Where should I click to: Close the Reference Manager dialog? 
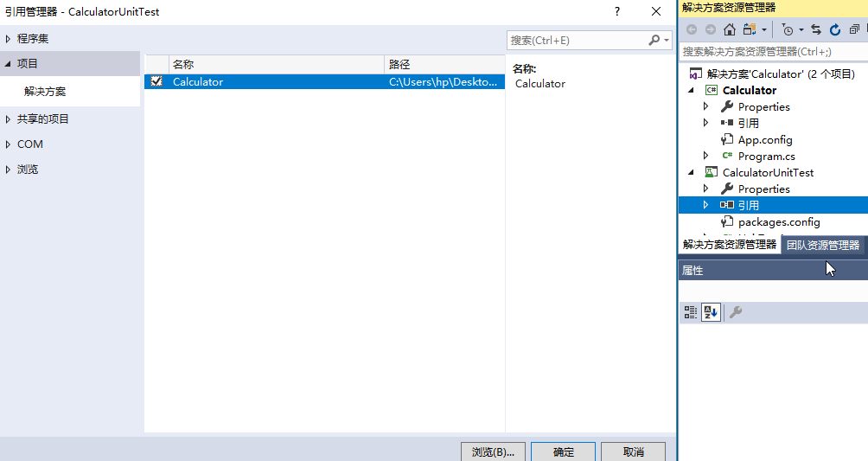656,11
